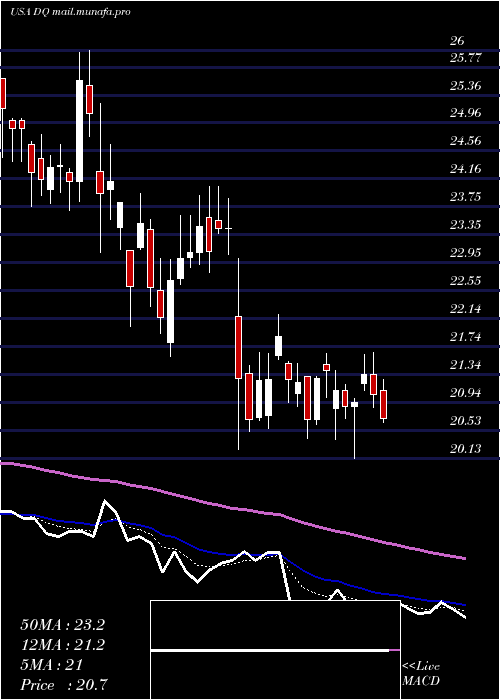Click the 25.77 price axis label

tap(467, 57)
